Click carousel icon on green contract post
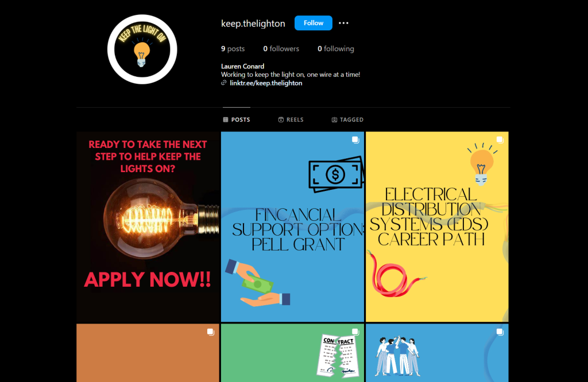Viewport: 588px width, 382px height. (355, 332)
